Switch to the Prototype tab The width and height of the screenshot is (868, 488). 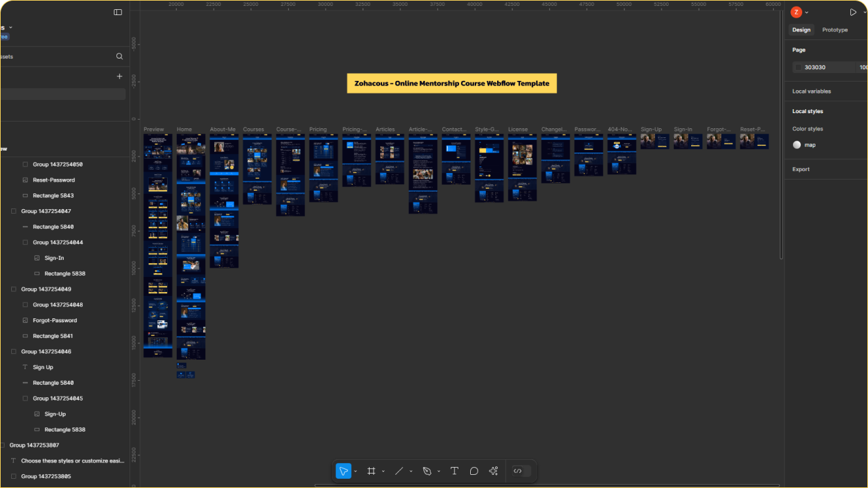[835, 30]
